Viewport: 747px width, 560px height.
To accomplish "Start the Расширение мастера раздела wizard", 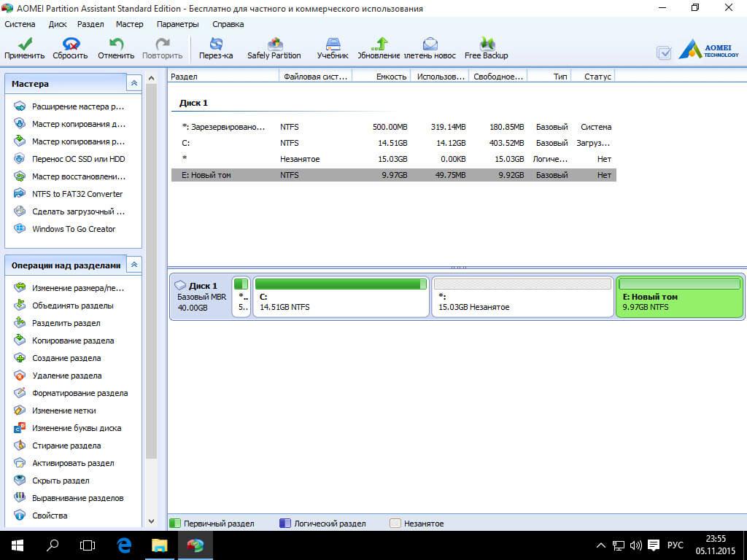I will [x=71, y=106].
